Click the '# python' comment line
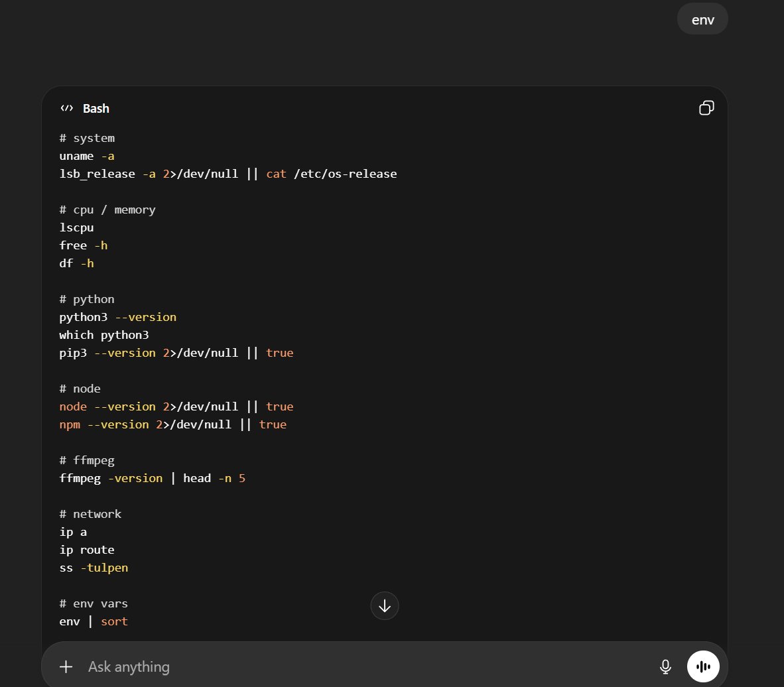This screenshot has height=687, width=784. click(87, 299)
